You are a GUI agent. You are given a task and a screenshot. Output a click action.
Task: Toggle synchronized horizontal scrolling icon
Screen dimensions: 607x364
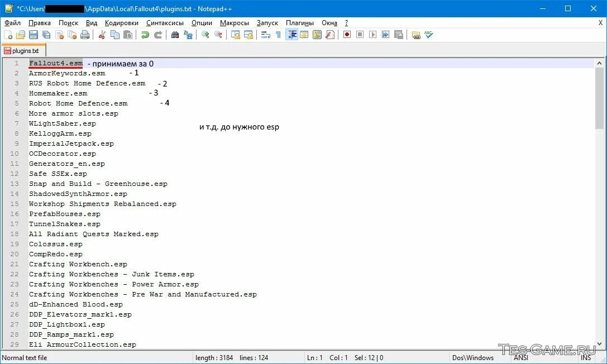click(248, 35)
